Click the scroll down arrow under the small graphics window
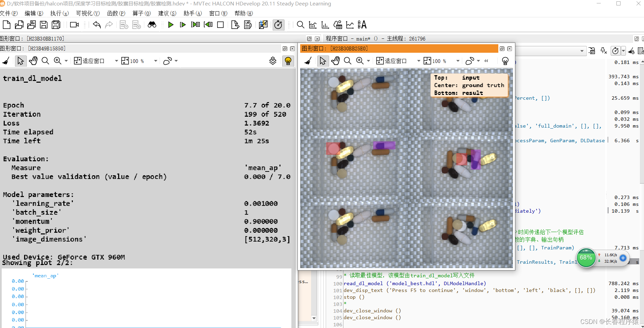 pyautogui.click(x=314, y=318)
